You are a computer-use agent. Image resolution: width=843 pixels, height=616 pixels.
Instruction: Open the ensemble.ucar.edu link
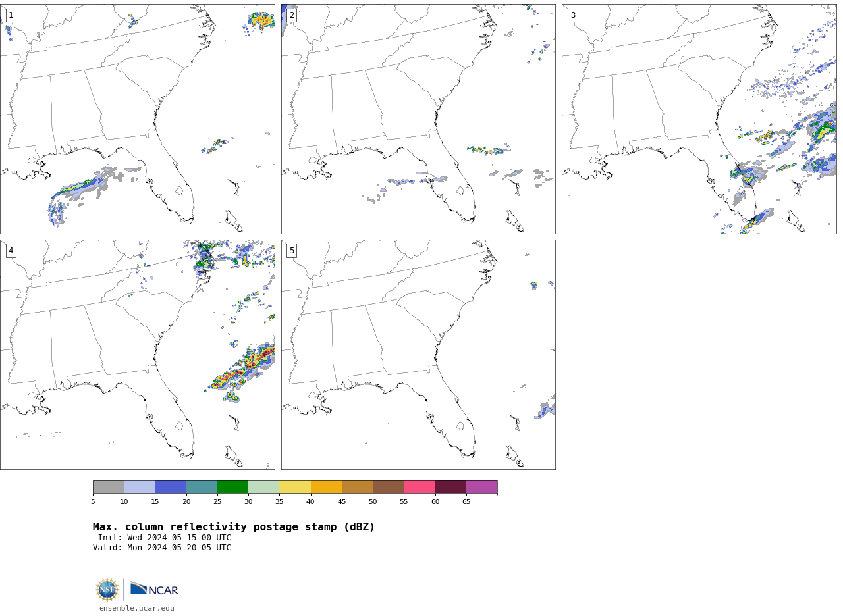coord(137,608)
